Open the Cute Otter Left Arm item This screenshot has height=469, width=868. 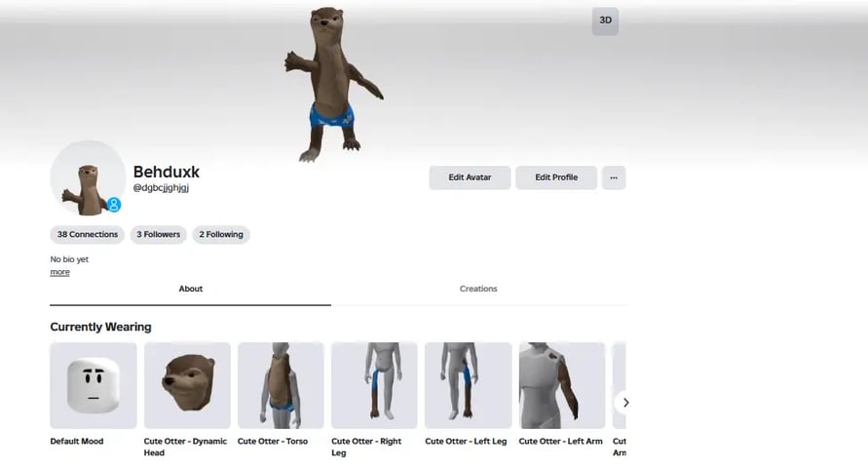click(x=561, y=385)
